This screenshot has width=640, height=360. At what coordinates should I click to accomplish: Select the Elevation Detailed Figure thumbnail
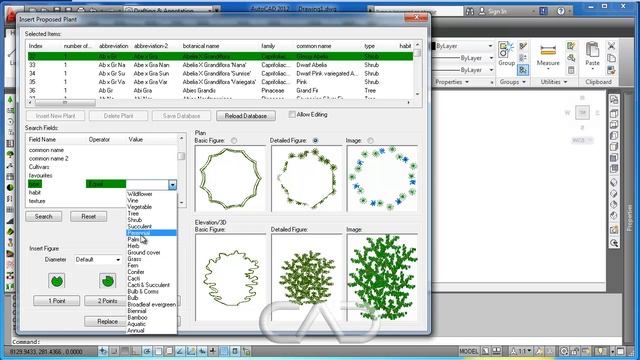307,277
